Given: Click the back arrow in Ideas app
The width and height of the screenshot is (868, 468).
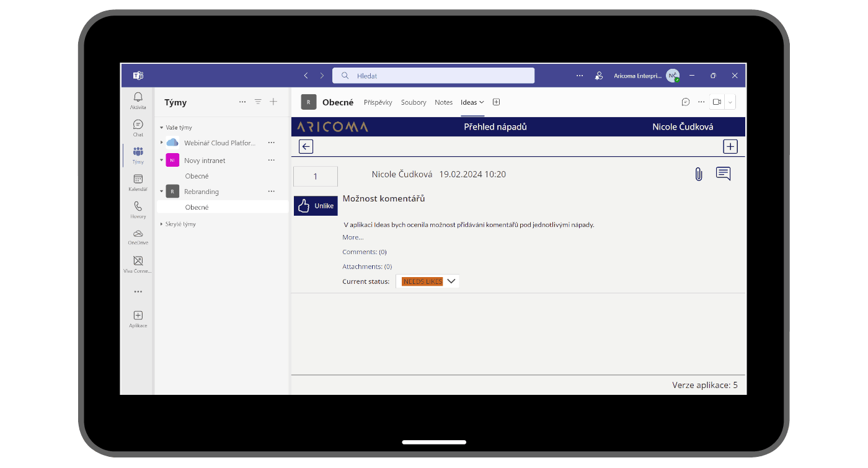Looking at the screenshot, I should click(x=306, y=146).
